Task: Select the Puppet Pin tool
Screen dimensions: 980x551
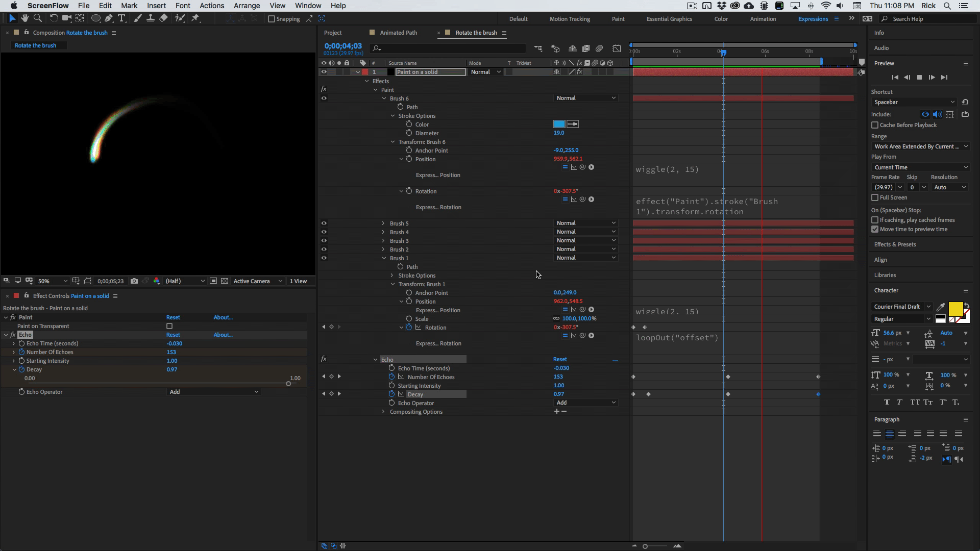Action: tap(195, 18)
